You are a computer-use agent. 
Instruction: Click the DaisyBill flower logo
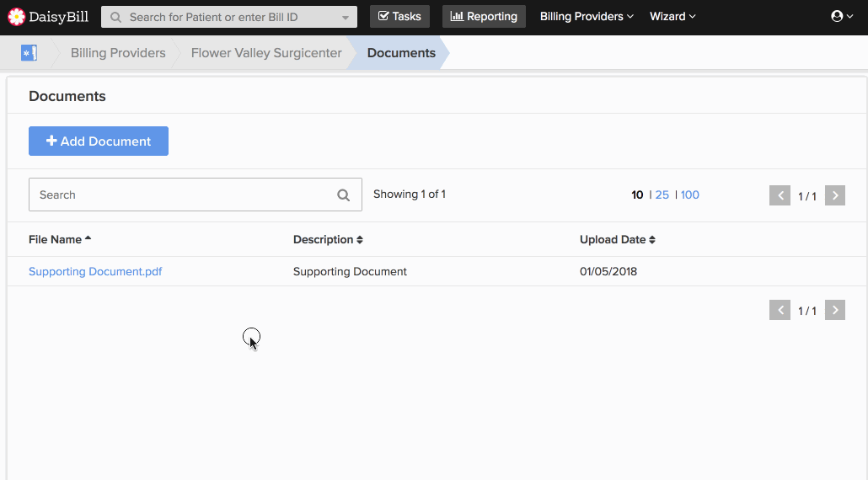(x=17, y=17)
